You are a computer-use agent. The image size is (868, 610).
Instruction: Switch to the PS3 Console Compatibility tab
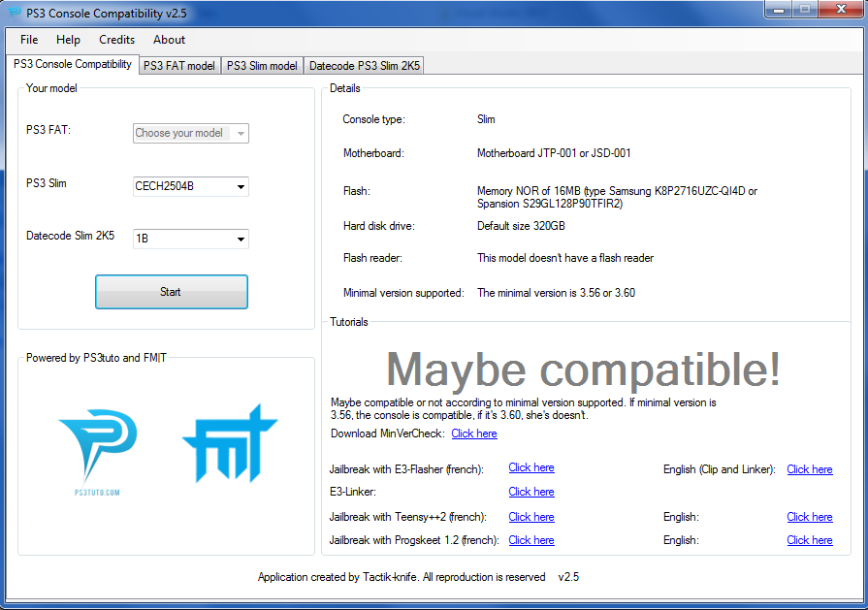(x=73, y=64)
